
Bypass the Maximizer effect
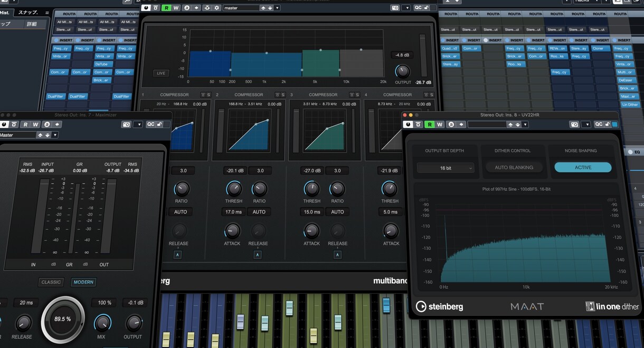click(14, 124)
